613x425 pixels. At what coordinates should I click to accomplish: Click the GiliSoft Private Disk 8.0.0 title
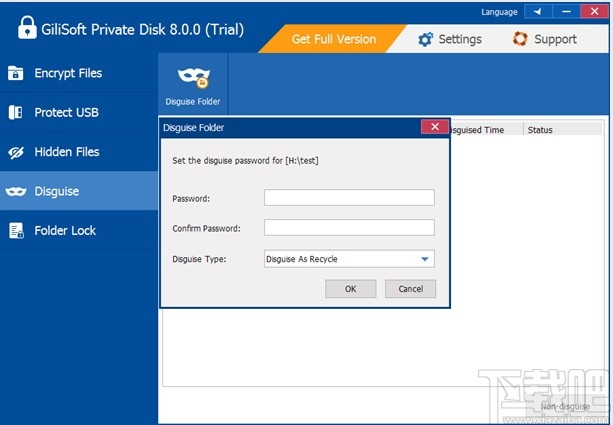point(142,30)
